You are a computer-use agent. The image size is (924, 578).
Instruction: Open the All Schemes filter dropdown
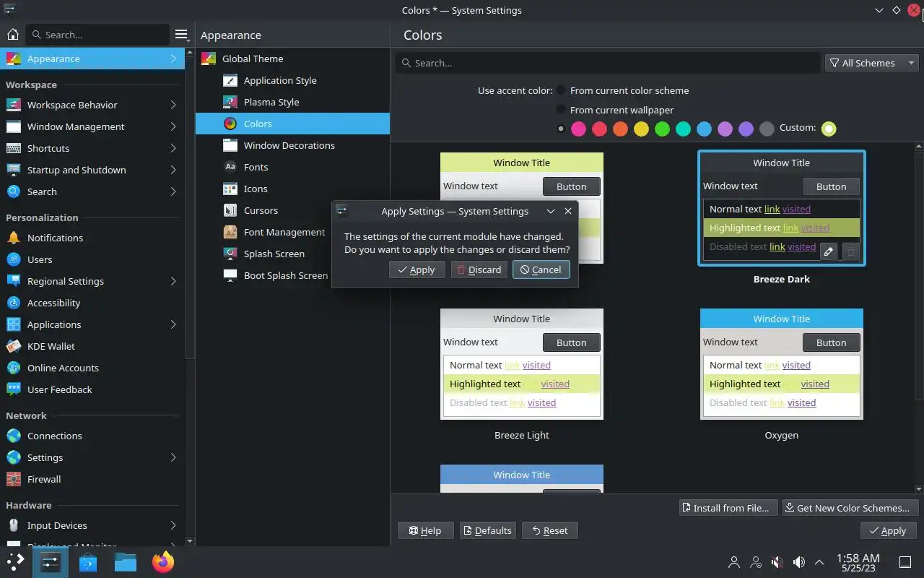point(872,63)
